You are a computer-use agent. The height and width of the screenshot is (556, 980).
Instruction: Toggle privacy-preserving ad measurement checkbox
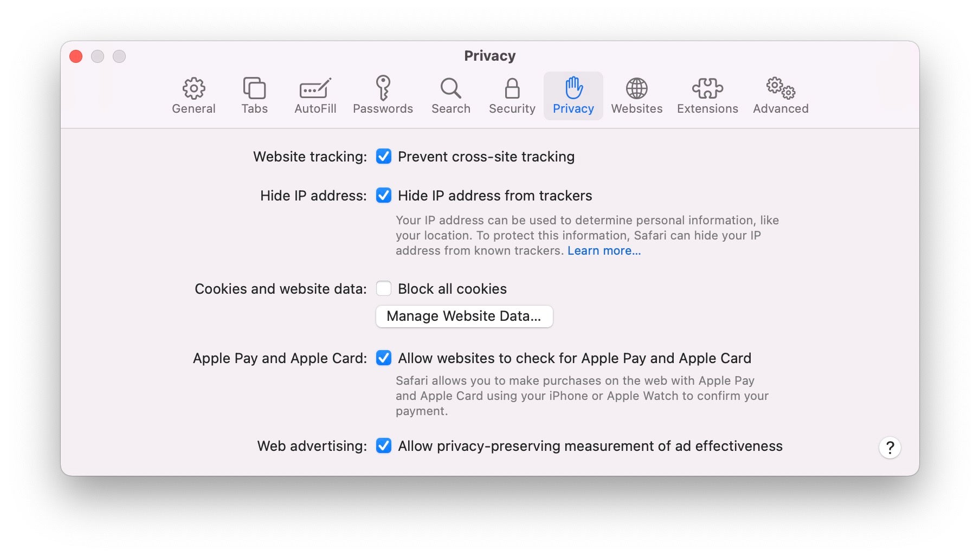(384, 446)
